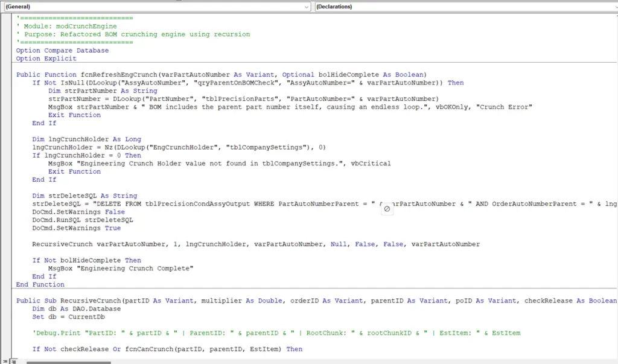This screenshot has width=618, height=364.
Task: Click the 'DoCmd.SetWarnings True' line
Action: point(77,228)
